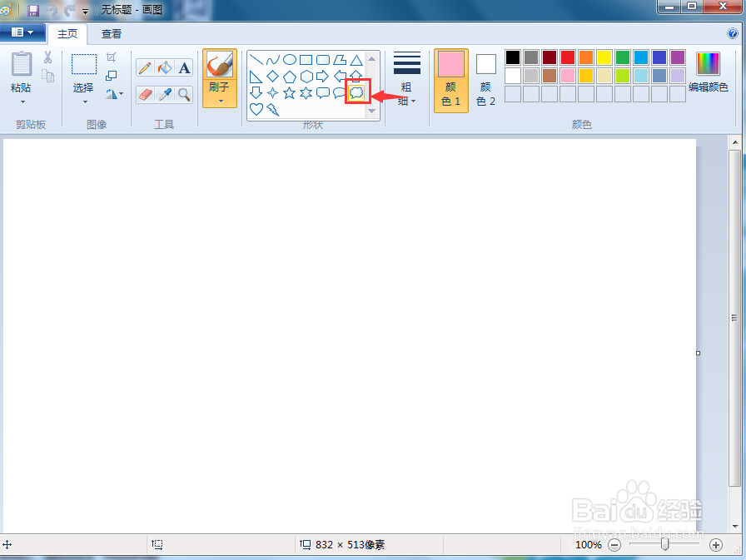The width and height of the screenshot is (746, 560).
Task: Choose the Triangle shape
Action: click(356, 60)
